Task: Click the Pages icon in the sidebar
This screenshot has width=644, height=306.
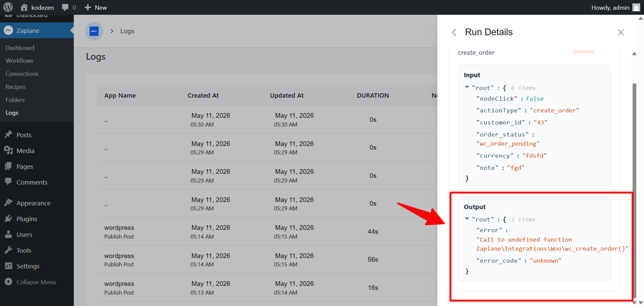Action: click(8, 166)
